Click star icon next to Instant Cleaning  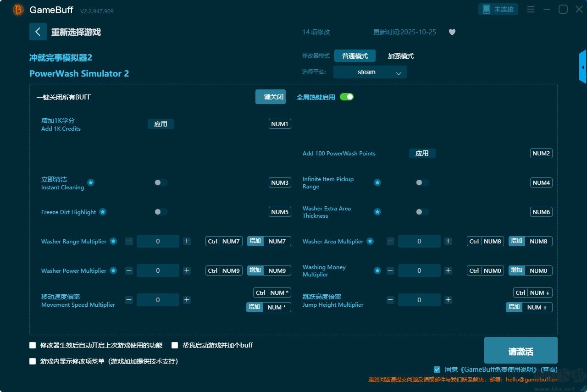[91, 182]
